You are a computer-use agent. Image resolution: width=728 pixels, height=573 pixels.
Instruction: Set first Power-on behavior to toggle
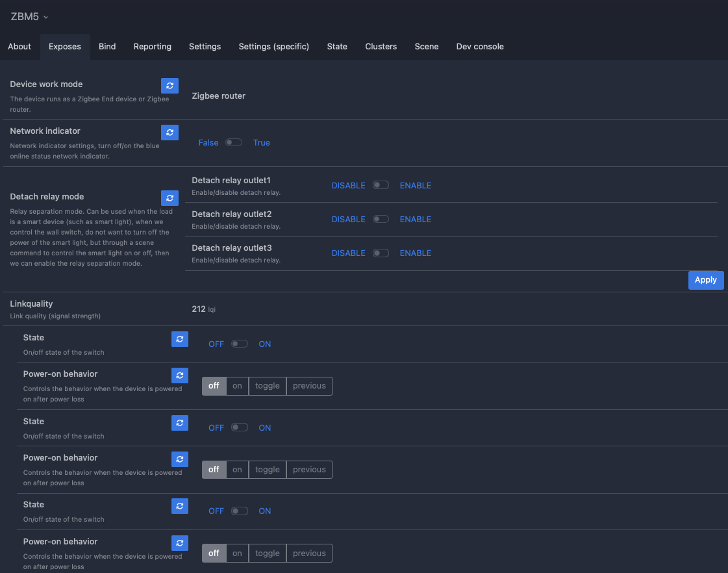coord(268,386)
